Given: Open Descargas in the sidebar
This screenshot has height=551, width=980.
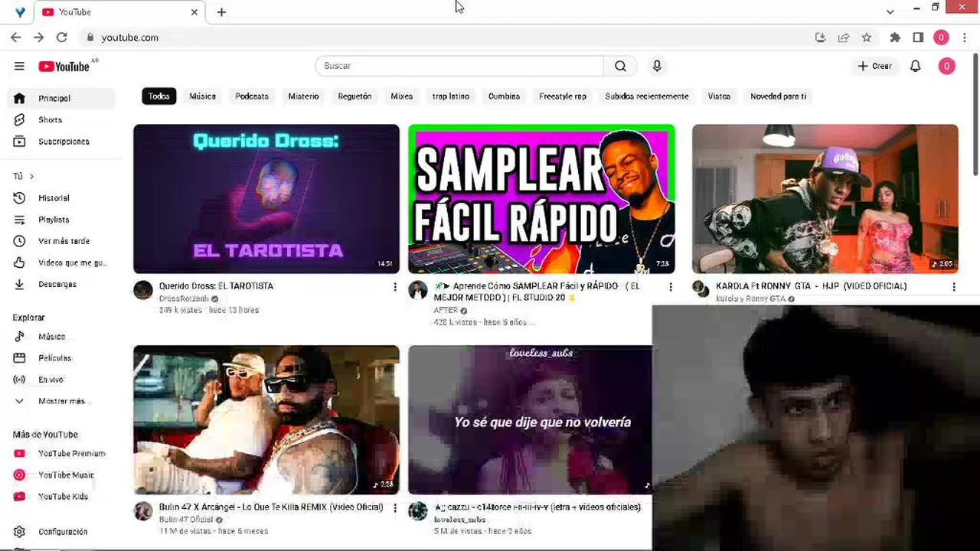Looking at the screenshot, I should 61,284.
